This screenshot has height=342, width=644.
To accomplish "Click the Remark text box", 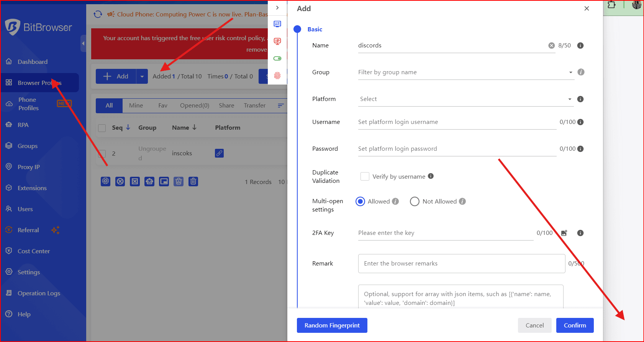I will click(461, 264).
